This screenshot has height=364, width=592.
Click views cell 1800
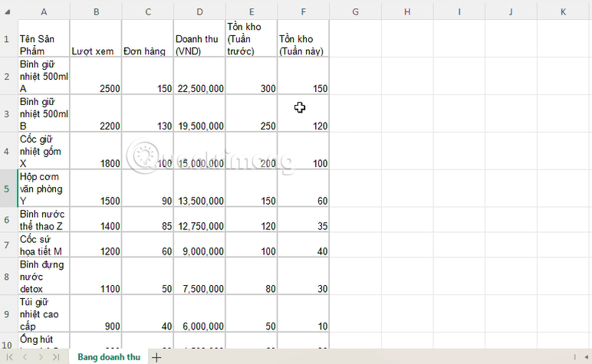[x=96, y=151]
